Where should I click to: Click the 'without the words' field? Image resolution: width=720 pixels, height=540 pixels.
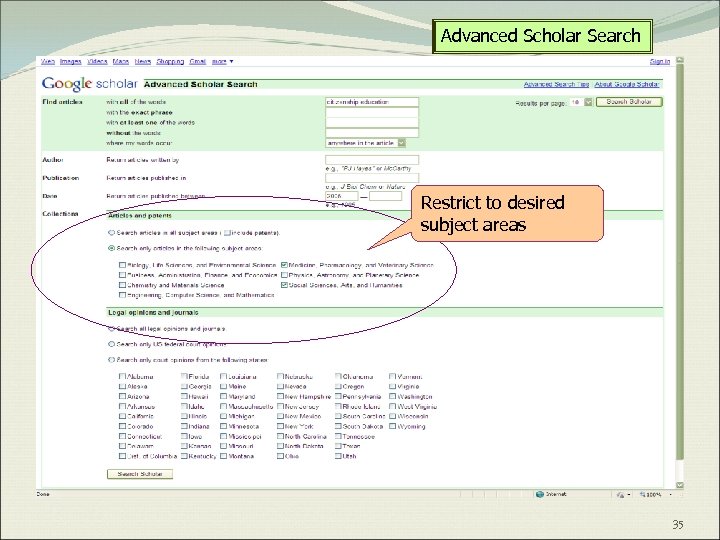tap(372, 133)
